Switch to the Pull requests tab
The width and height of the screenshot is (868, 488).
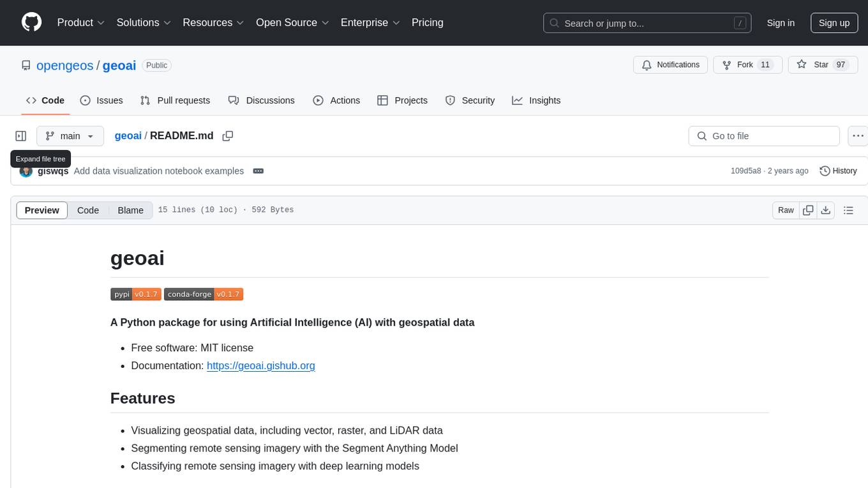click(175, 100)
